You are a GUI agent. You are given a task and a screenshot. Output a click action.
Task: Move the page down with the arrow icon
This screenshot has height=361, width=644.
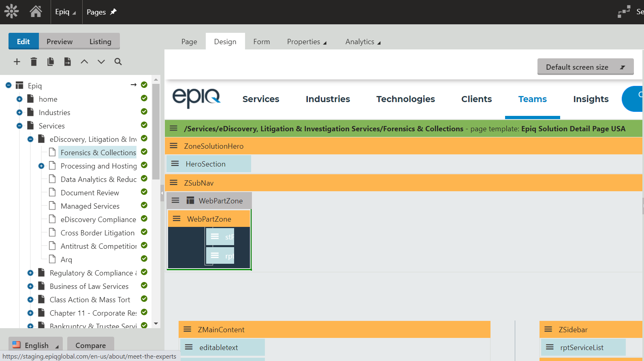(101, 62)
